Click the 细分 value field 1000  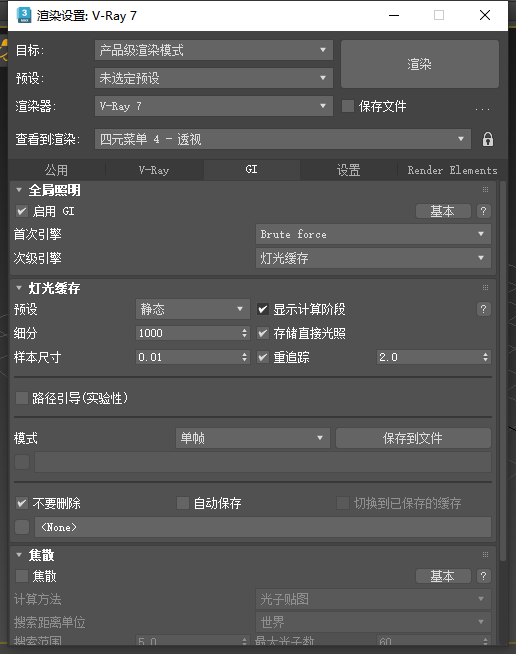pos(188,333)
